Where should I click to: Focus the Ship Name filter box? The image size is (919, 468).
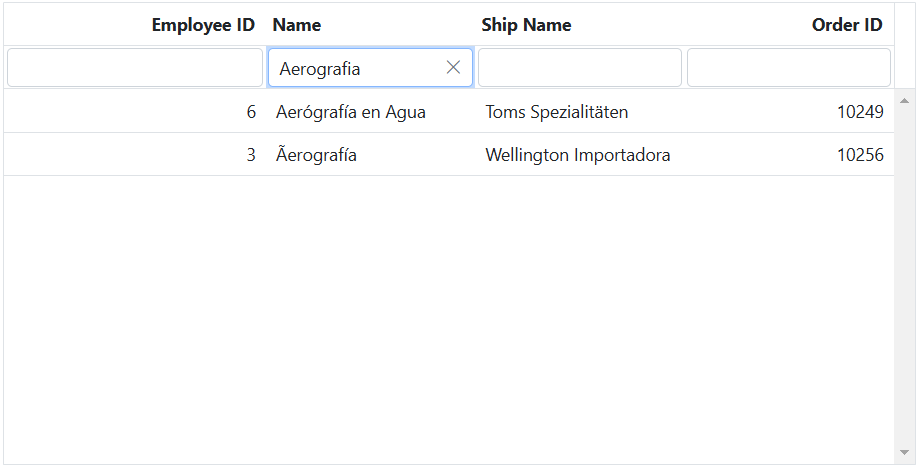pos(580,68)
